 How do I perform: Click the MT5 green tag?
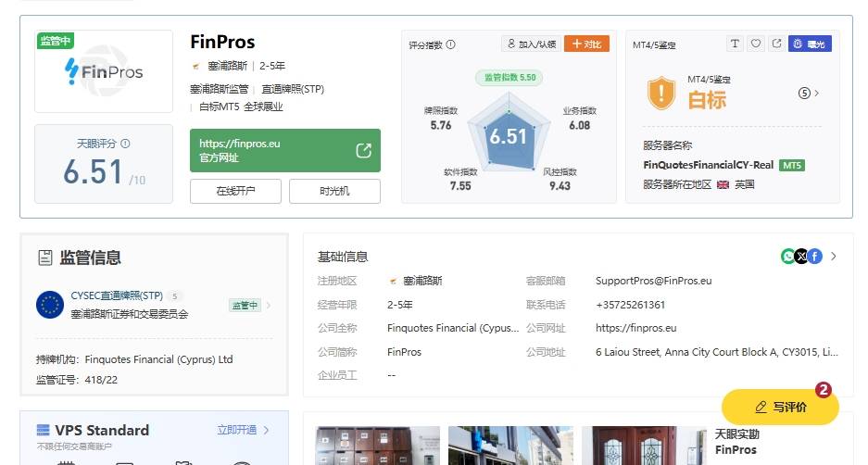tap(792, 165)
